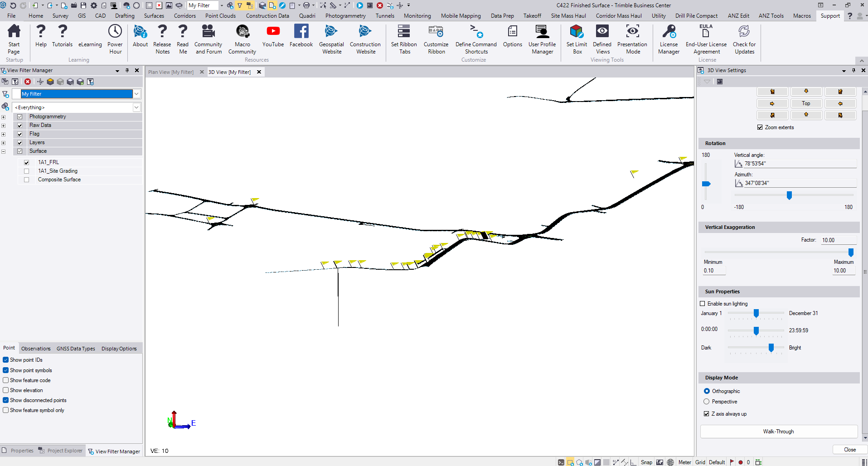Enable Show feature code checkbox
This screenshot has height=466, width=868.
click(6, 380)
